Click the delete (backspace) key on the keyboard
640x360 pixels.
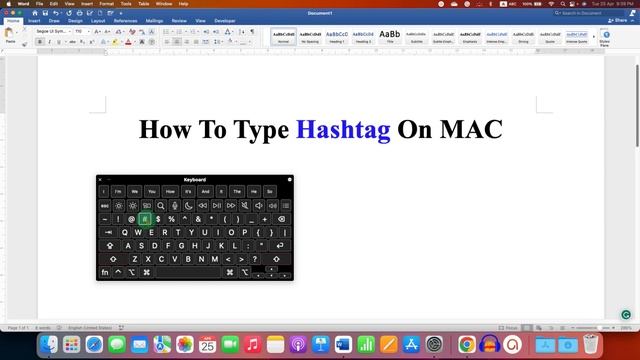(x=282, y=219)
